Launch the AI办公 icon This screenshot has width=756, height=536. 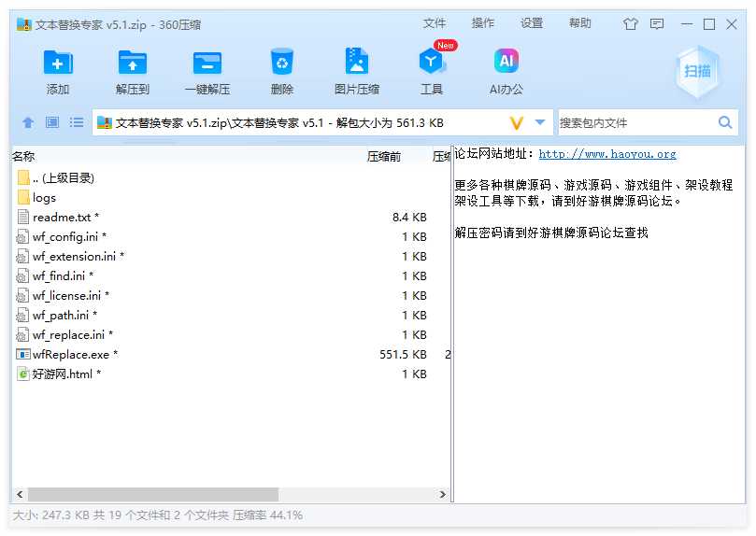506,61
